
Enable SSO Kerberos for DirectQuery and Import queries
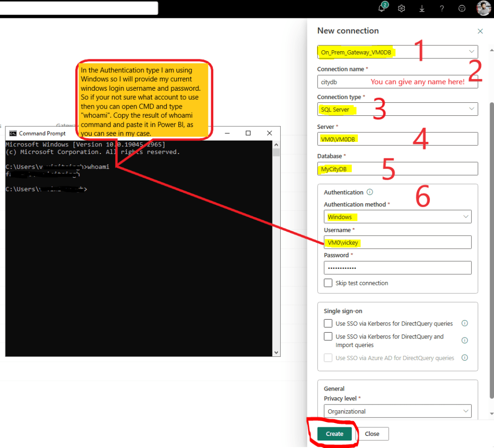pos(328,336)
